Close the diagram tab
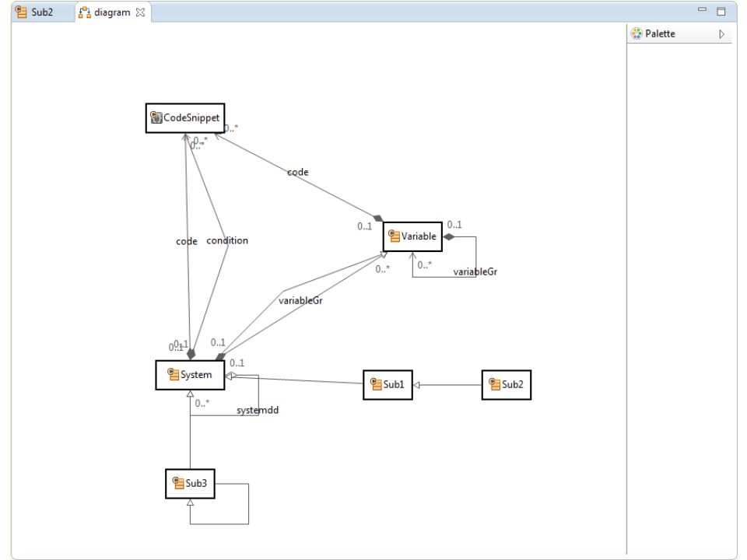 tap(140, 12)
